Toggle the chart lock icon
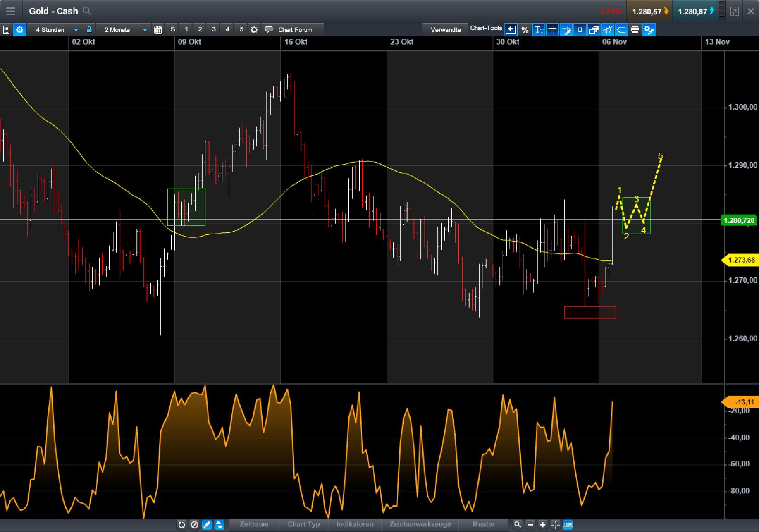The image size is (759, 532). [89, 29]
